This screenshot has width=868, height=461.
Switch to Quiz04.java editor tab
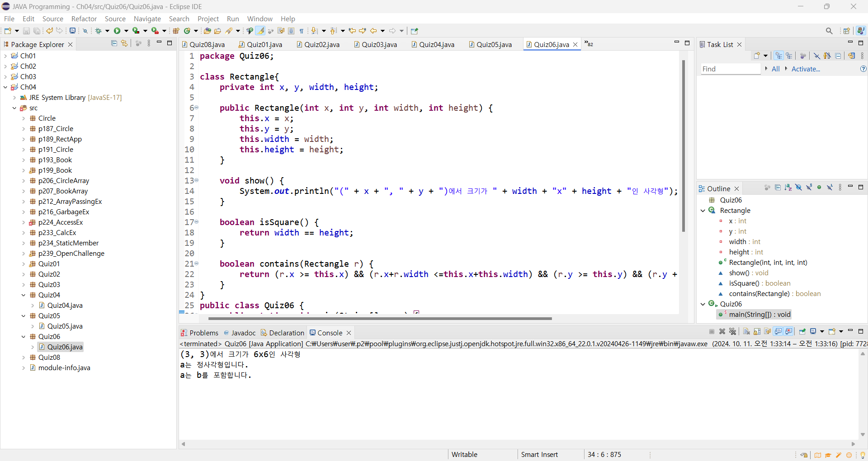pos(433,44)
